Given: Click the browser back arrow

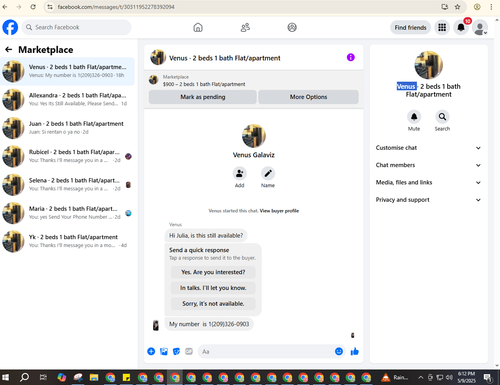Looking at the screenshot, I should (5, 7).
